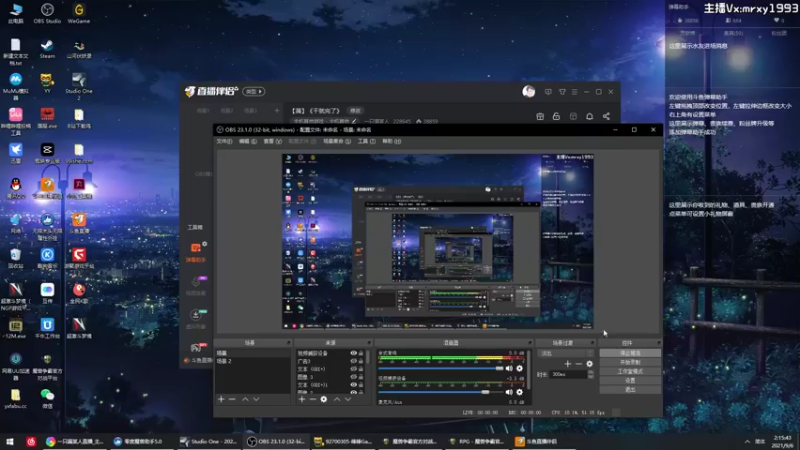Open the hamburger menu in companion title bar

(x=574, y=92)
